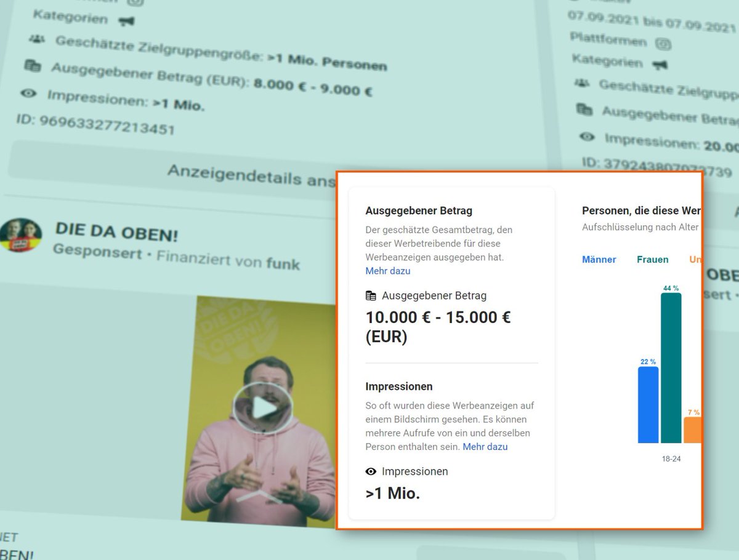
Task: Play the DIE DA OBEN! video
Action: (x=263, y=407)
